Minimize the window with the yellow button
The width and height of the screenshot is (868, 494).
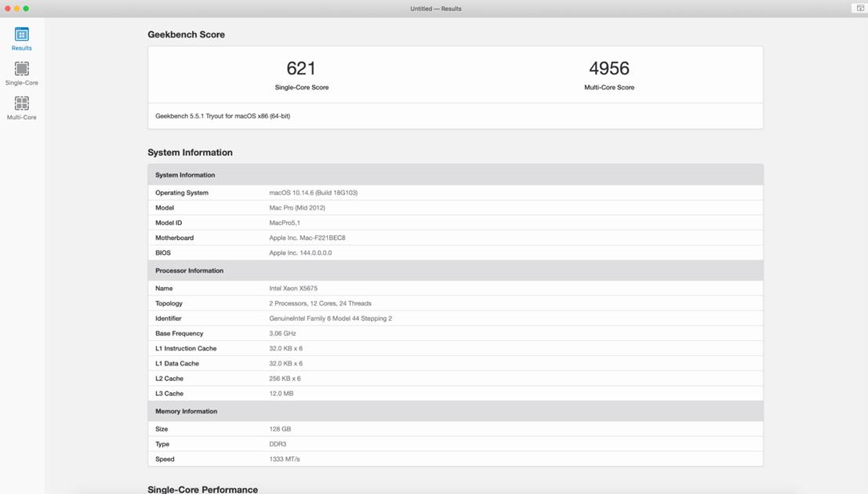16,9
